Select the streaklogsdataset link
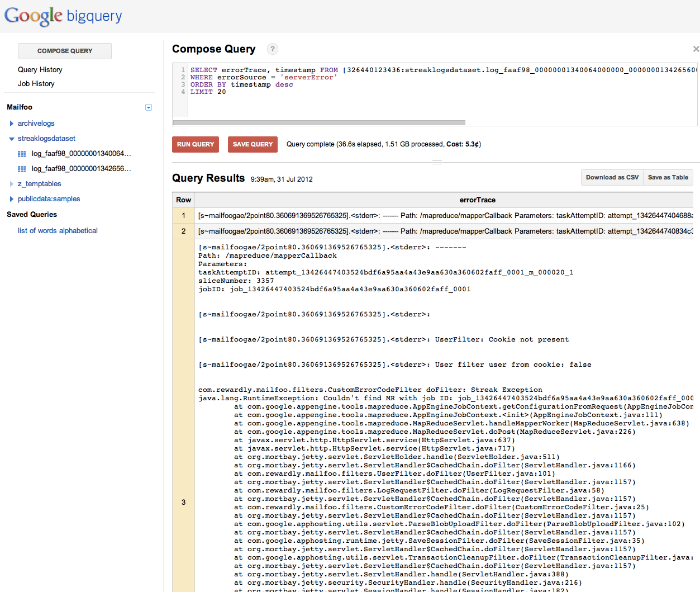The height and width of the screenshot is (592, 700). (x=46, y=139)
